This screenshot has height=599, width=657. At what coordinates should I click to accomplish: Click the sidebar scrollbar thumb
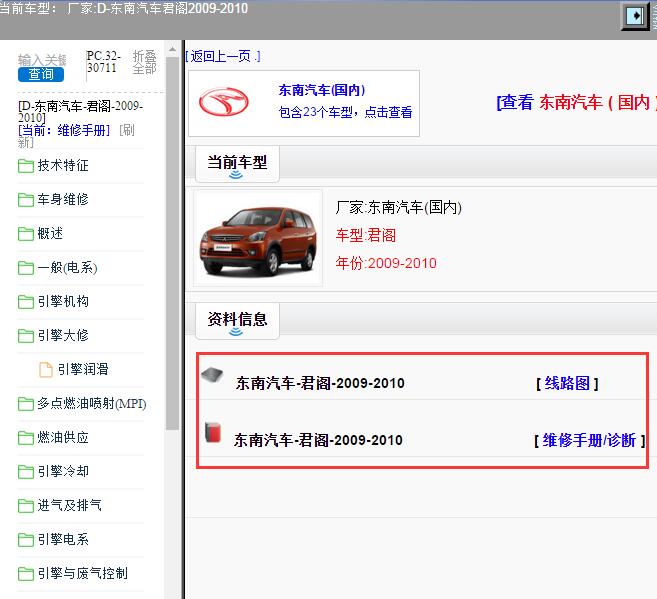pyautogui.click(x=172, y=243)
